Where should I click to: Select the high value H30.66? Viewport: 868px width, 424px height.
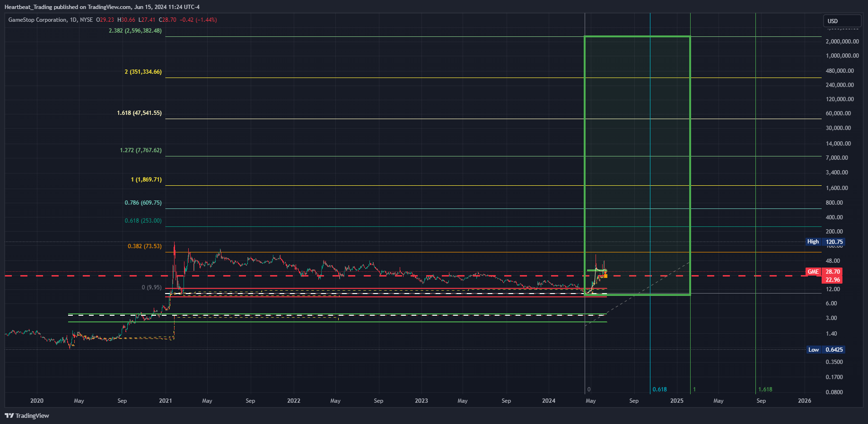[x=126, y=20]
